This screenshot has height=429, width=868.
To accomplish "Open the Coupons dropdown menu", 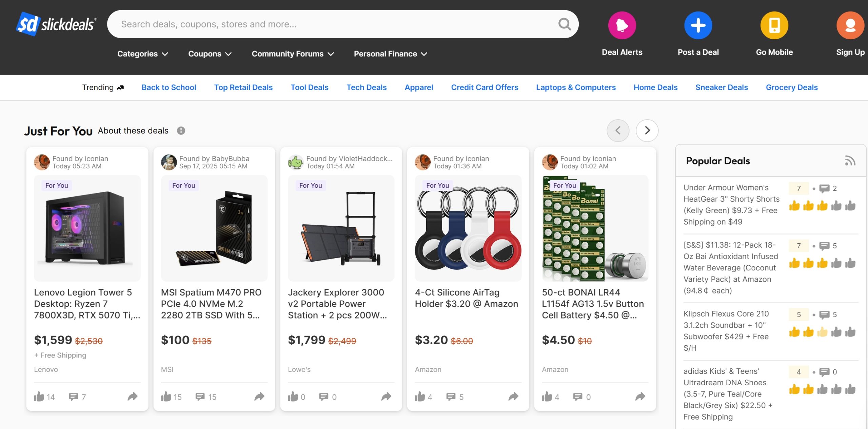I will coord(210,54).
